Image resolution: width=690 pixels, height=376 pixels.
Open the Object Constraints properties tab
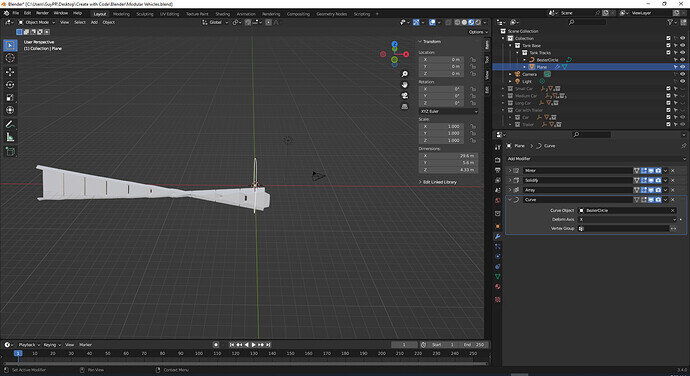[497, 266]
